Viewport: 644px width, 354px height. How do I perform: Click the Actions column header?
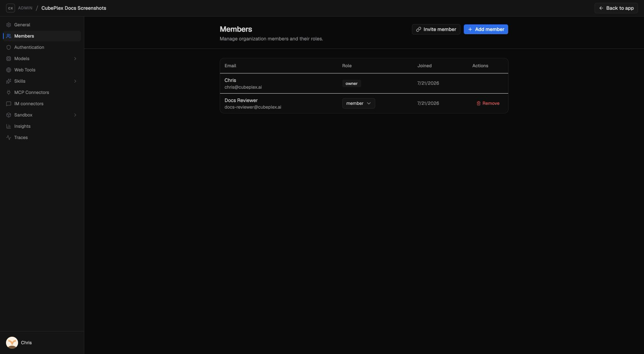pos(480,66)
